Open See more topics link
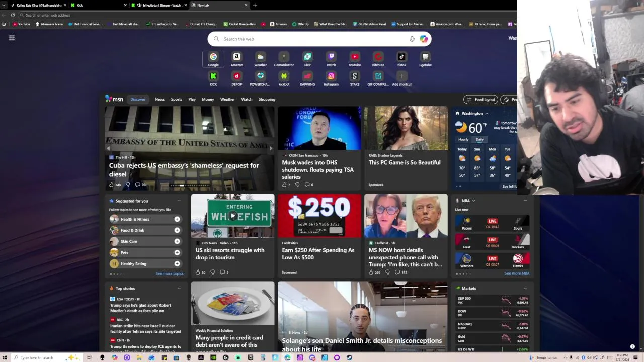The width and height of the screenshot is (644, 362). pos(170,273)
